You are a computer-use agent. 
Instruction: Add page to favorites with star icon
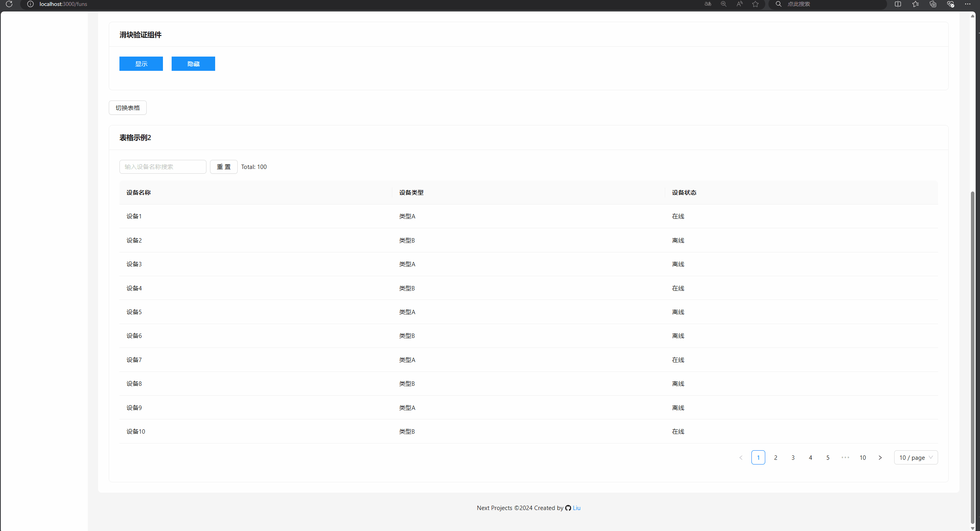coord(755,4)
